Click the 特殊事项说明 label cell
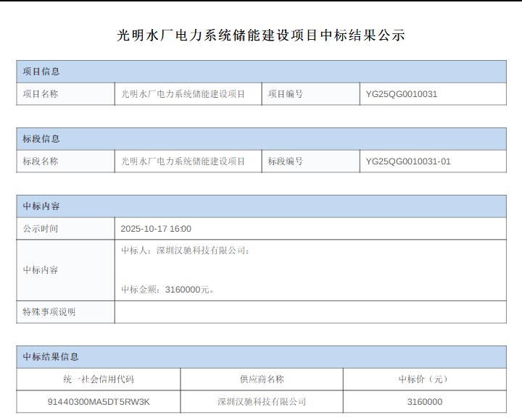This screenshot has width=522, height=420. pos(49,312)
